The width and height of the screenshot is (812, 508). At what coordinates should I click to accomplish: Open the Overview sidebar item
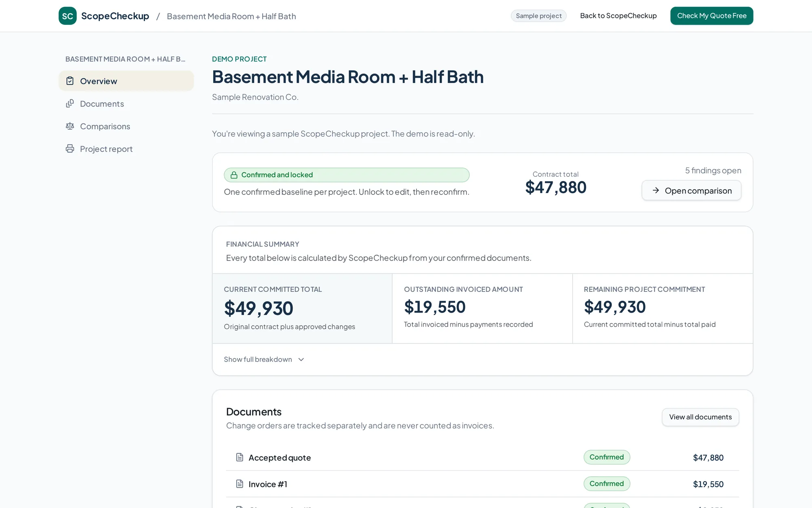click(x=126, y=81)
